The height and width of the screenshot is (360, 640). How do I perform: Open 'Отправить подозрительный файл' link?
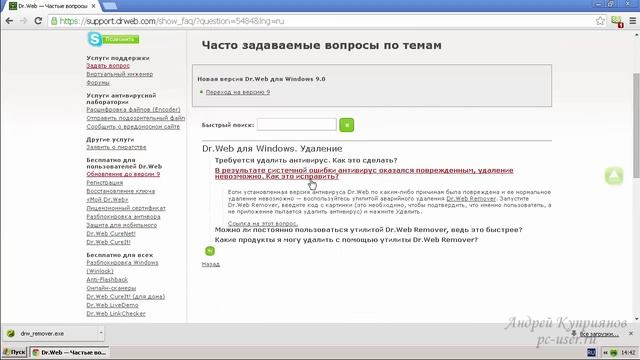click(x=136, y=118)
